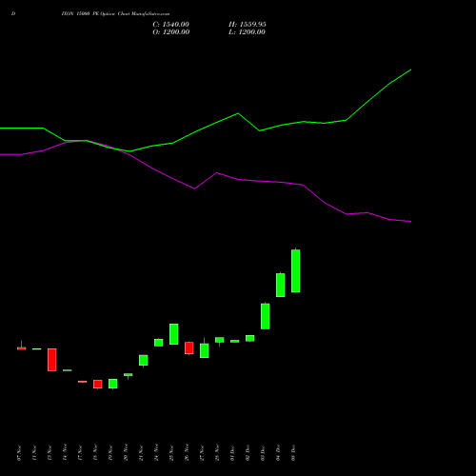The image size is (476, 476).
Task: Select the green candle above 19 Nov
Action: pyautogui.click(x=113, y=384)
